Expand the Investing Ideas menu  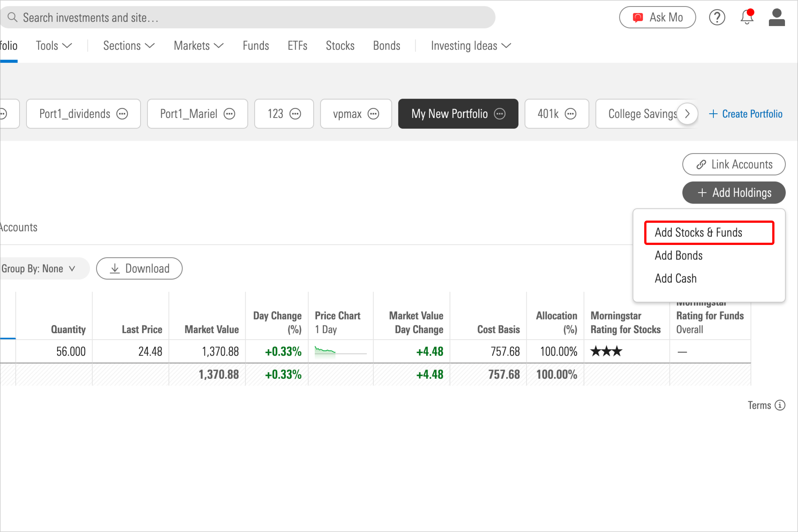pyautogui.click(x=471, y=46)
